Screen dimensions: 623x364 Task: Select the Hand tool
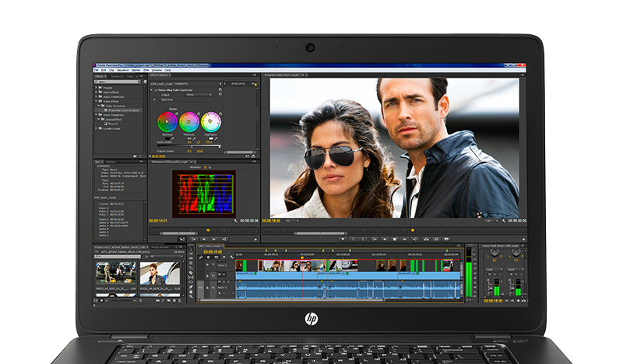click(191, 292)
